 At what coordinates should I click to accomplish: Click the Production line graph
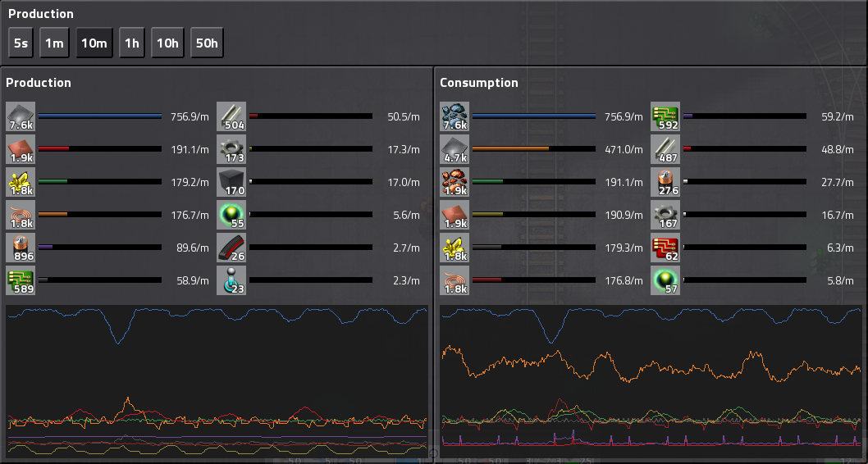(217, 381)
